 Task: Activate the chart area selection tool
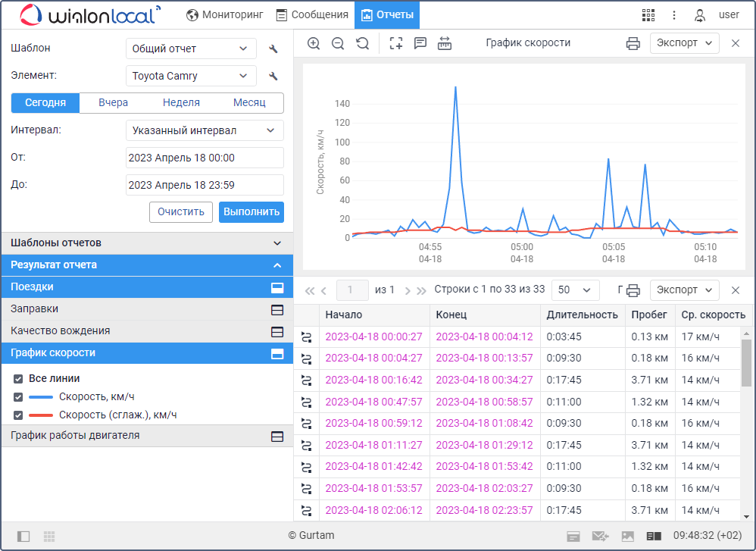396,43
